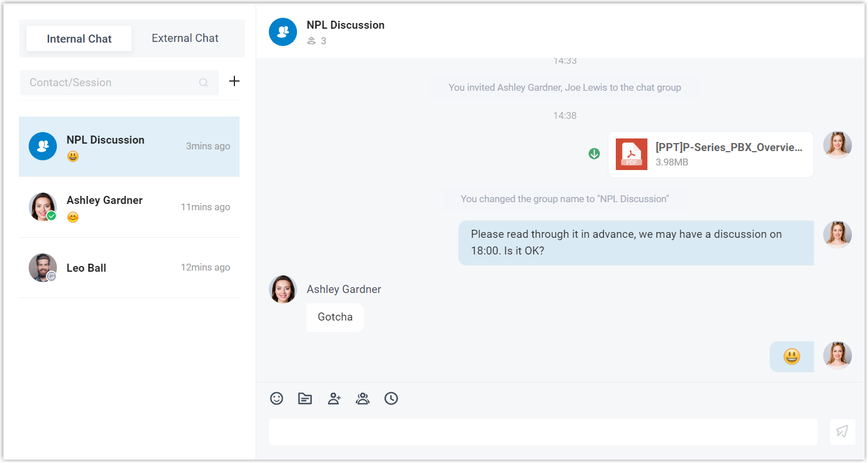Click the send message paper plane icon
This screenshot has height=463, width=868.
[x=842, y=431]
